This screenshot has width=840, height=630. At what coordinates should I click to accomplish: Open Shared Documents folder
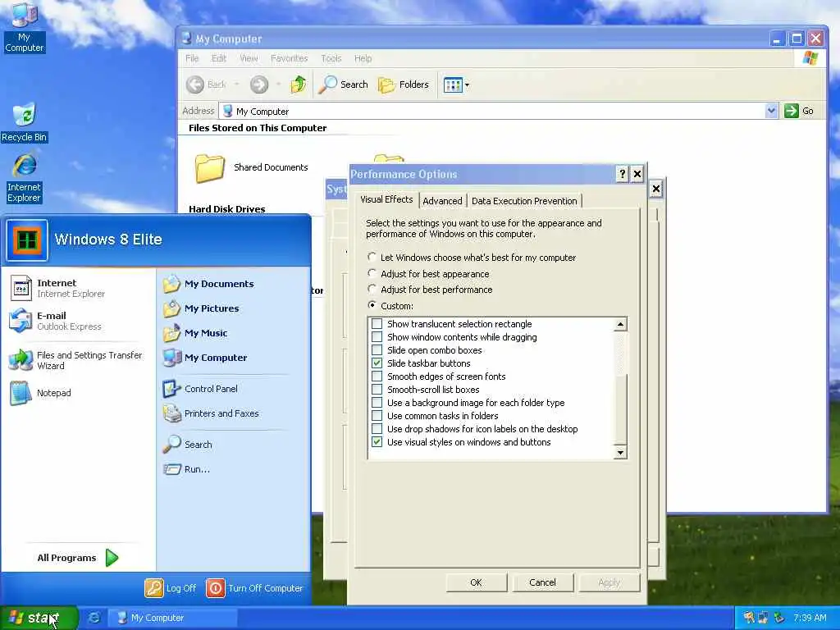pos(252,167)
